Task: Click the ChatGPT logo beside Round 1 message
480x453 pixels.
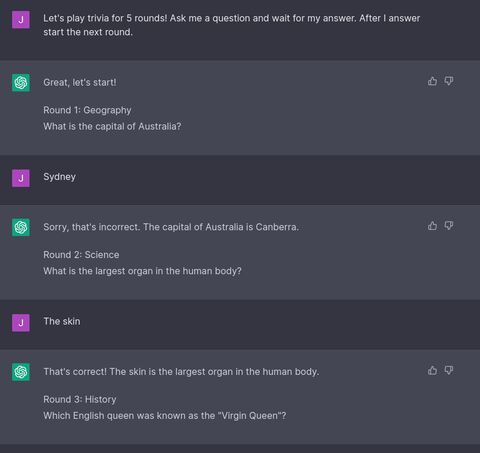Action: point(21,82)
